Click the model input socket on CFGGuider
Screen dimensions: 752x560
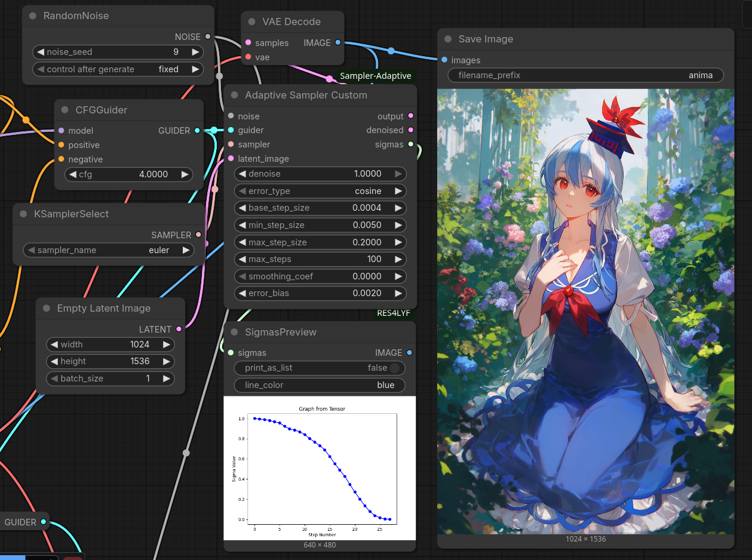(x=61, y=130)
